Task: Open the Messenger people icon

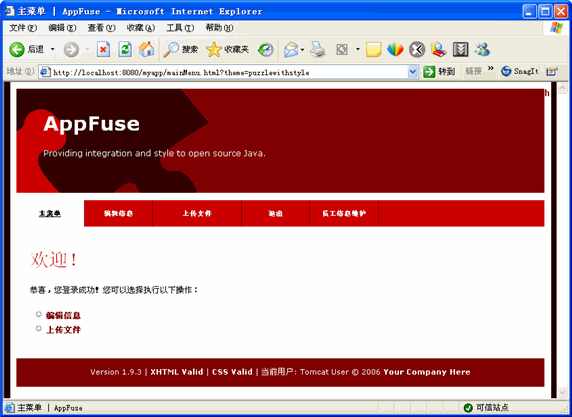Action: tap(482, 49)
